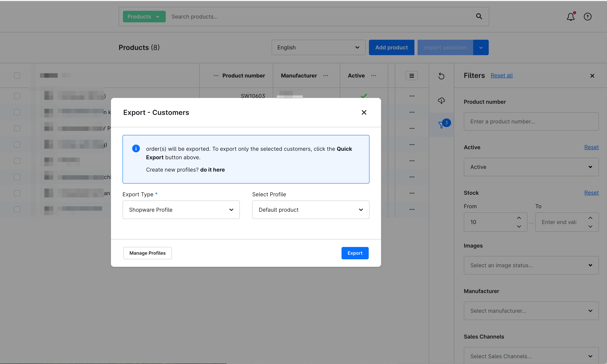Click the search magnifier icon
The width and height of the screenshot is (607, 364).
point(479,16)
